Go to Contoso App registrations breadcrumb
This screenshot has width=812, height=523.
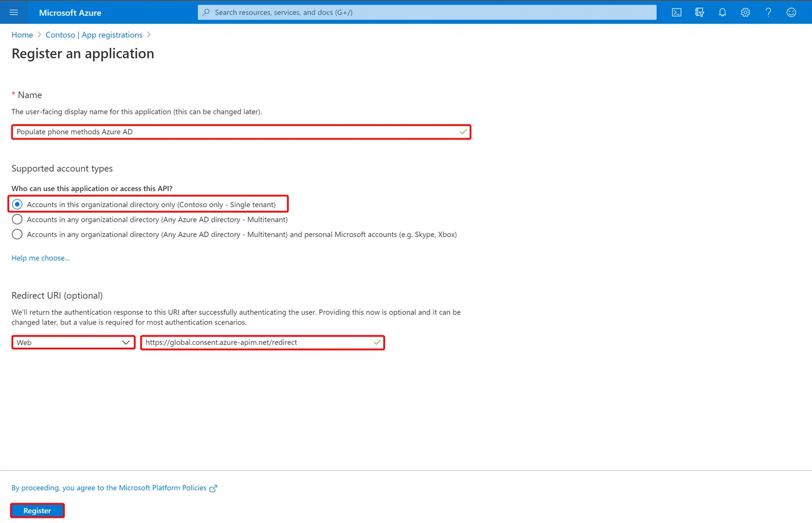click(94, 35)
